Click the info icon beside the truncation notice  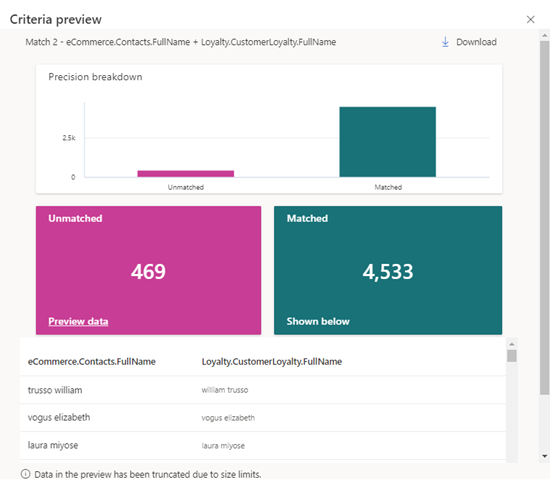25,474
